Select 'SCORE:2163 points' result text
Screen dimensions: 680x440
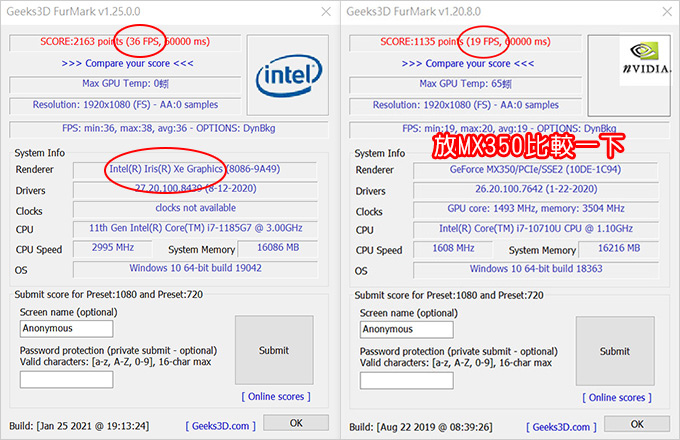[82, 42]
